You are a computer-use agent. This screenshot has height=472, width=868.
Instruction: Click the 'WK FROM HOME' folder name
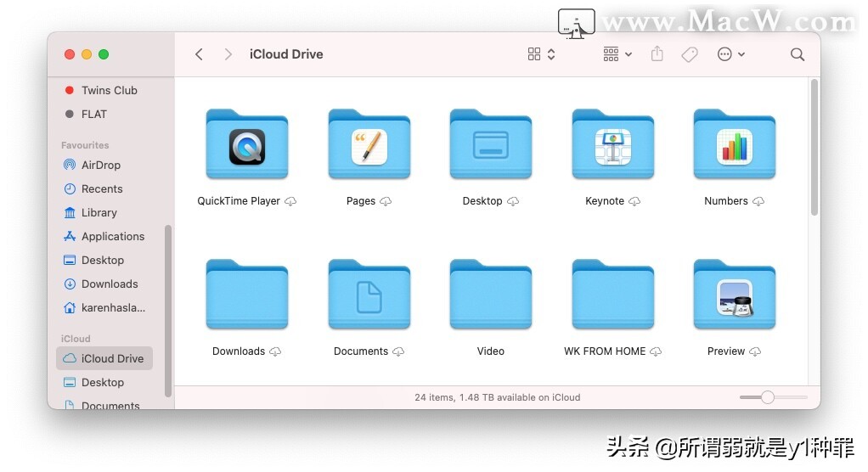(x=605, y=351)
